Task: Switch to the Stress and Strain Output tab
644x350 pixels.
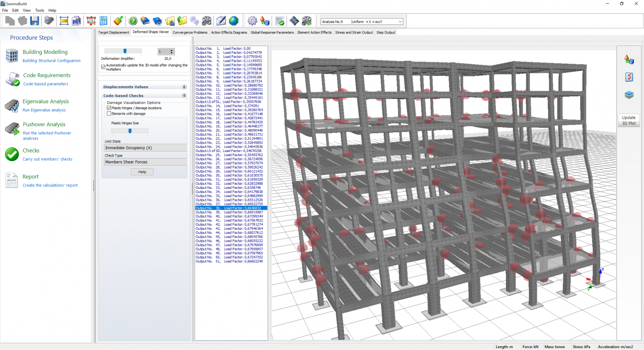Action: click(x=354, y=32)
